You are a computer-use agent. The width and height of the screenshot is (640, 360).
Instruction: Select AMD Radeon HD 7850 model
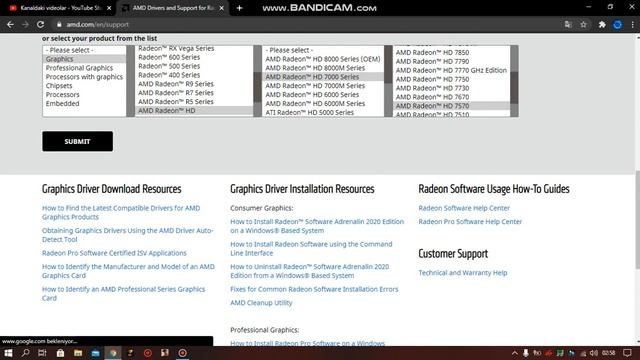(451, 52)
